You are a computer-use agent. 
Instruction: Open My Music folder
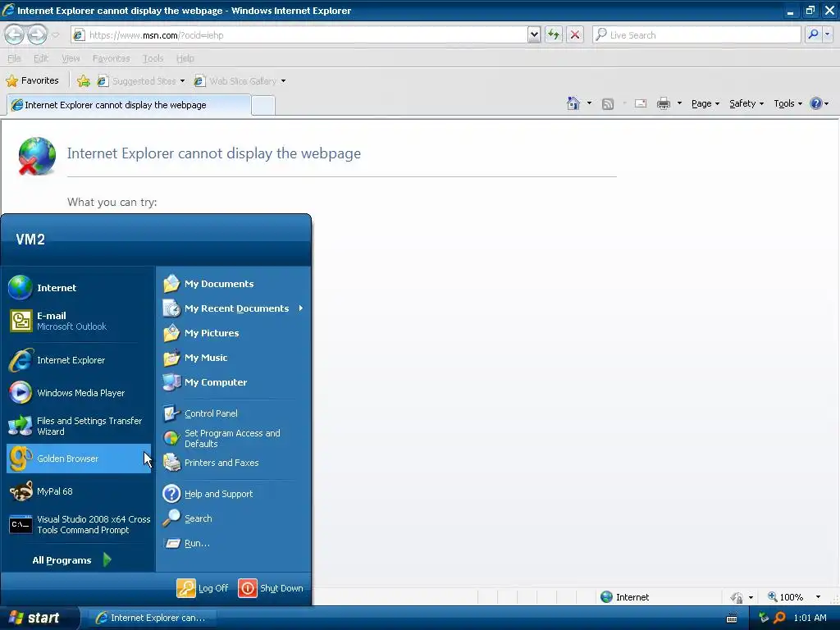234,358
